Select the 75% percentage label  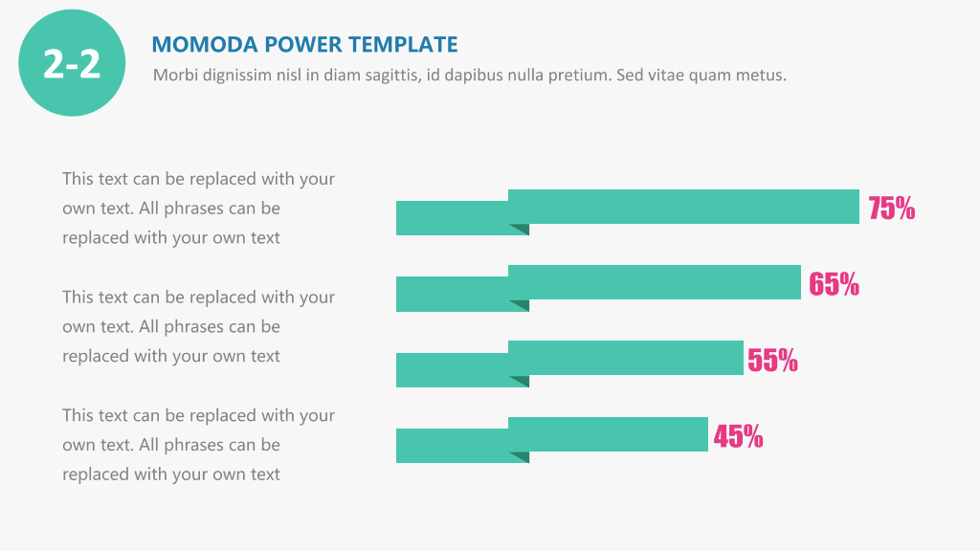coord(891,208)
